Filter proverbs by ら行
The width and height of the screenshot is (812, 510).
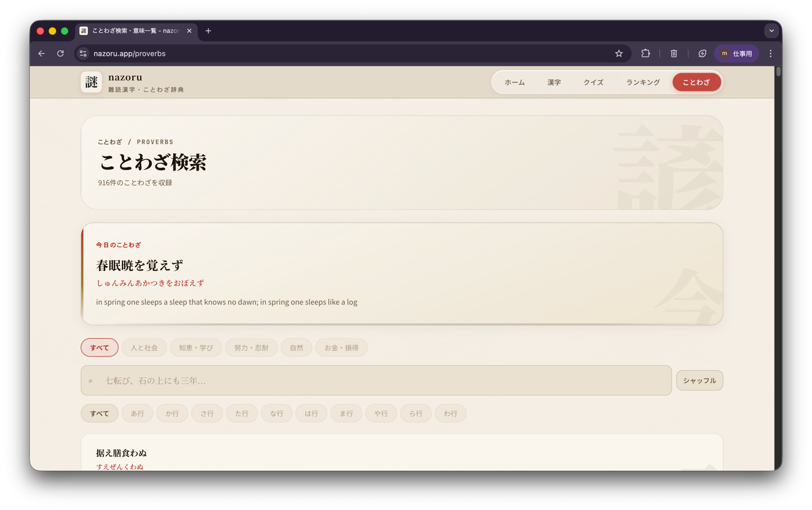416,413
